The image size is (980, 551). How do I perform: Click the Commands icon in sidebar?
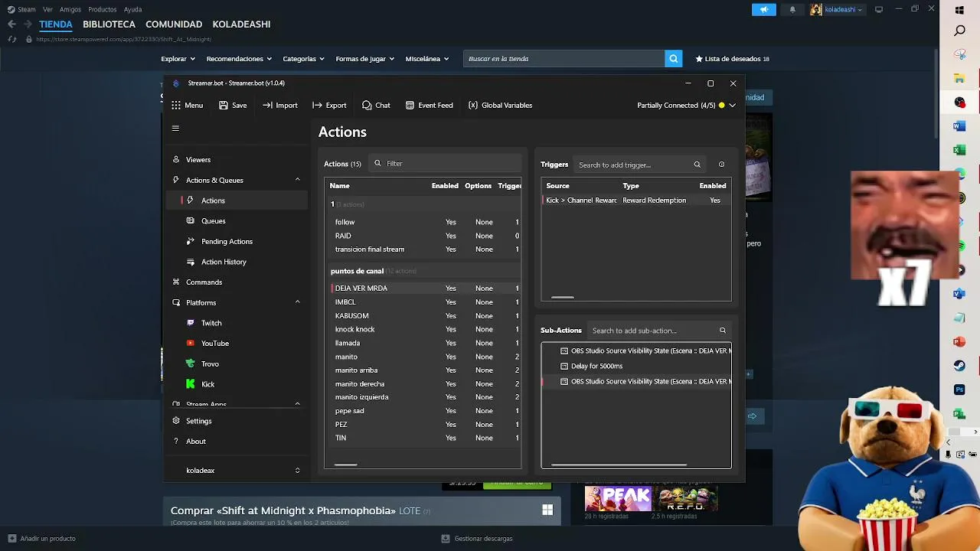(176, 282)
